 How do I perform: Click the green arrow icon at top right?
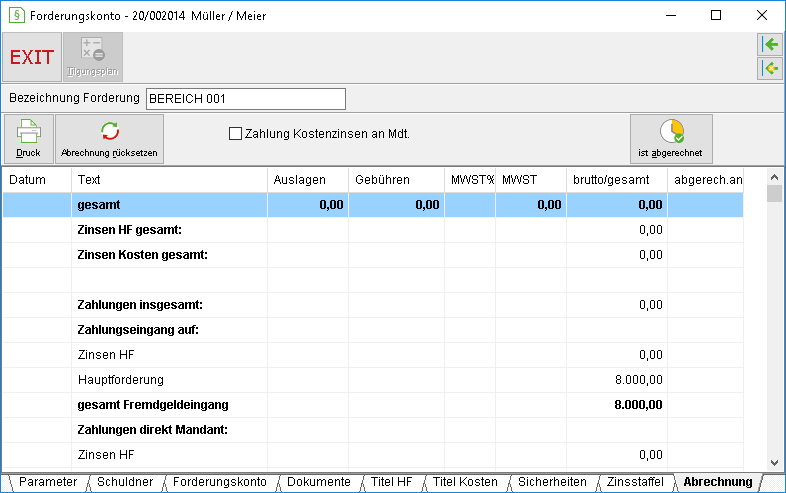click(769, 45)
